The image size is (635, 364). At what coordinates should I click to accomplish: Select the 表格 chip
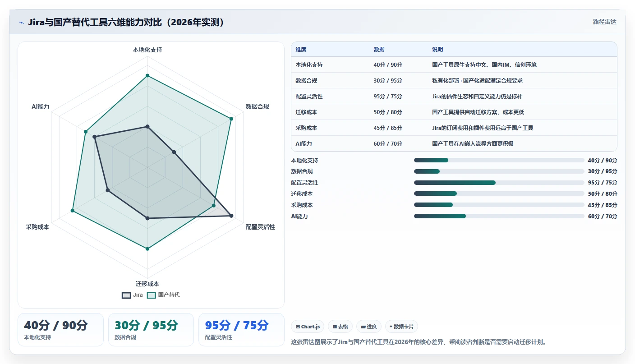[340, 327]
